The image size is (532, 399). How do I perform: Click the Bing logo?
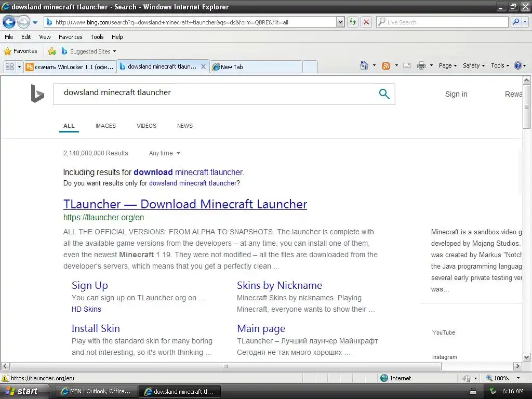coord(37,94)
